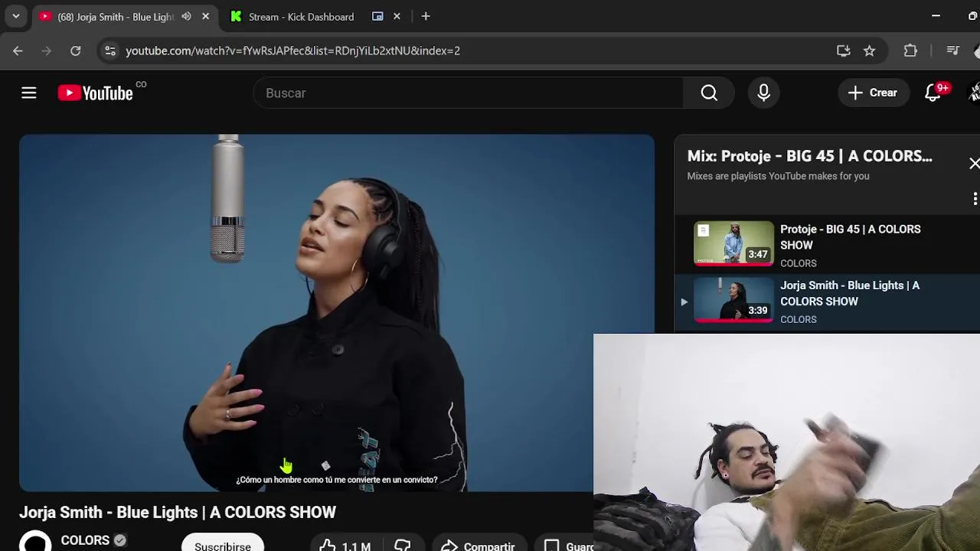Focus the Buscar search field
The height and width of the screenshot is (551, 980).
click(x=469, y=93)
